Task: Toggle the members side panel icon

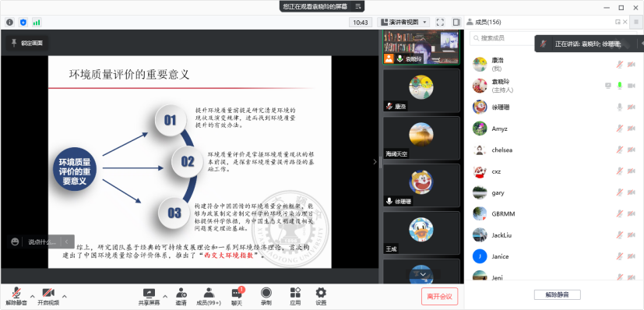Action: point(456,22)
